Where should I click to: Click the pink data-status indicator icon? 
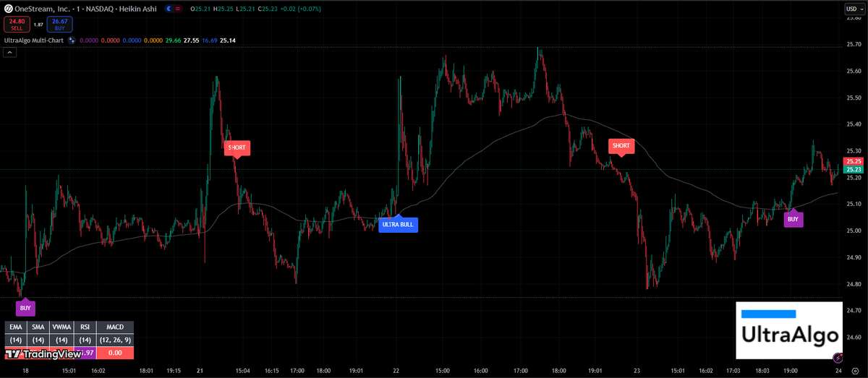click(178, 9)
